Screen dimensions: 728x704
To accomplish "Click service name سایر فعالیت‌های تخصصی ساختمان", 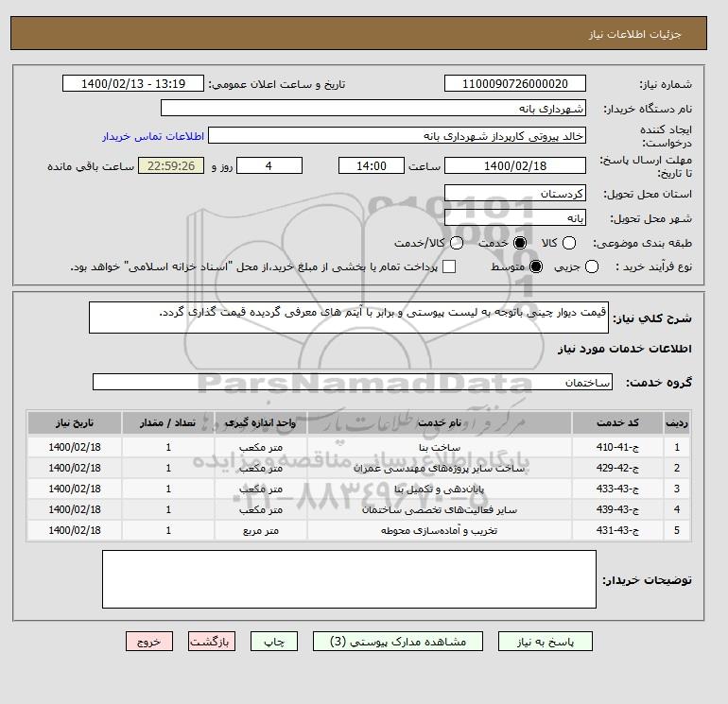I will pos(440,509).
